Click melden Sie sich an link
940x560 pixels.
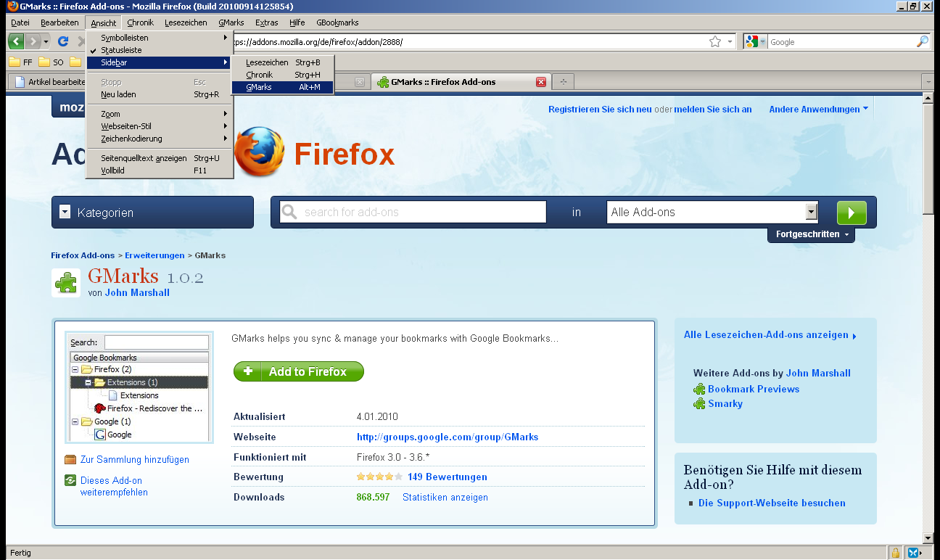coord(713,110)
